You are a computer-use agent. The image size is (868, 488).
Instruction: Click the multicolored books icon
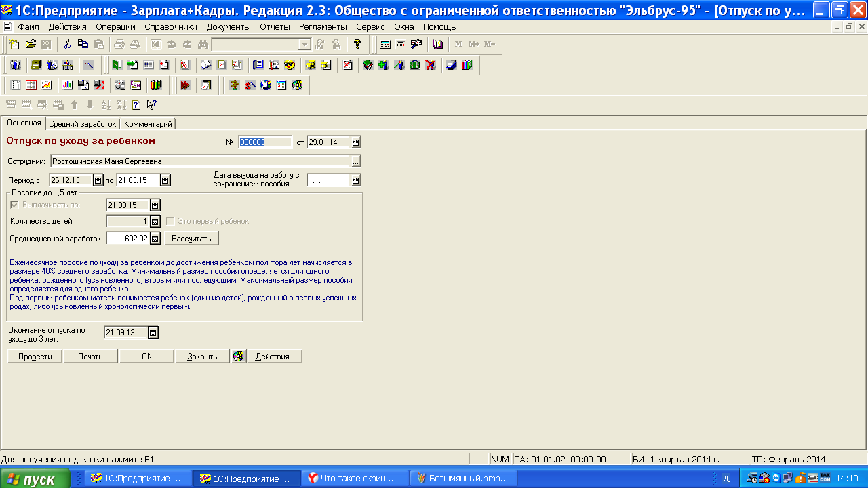tap(467, 65)
